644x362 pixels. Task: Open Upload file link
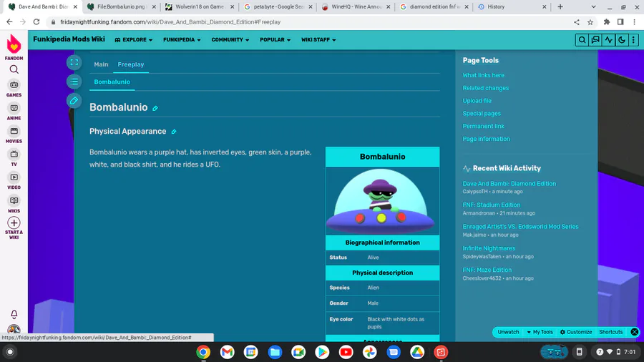point(477,101)
